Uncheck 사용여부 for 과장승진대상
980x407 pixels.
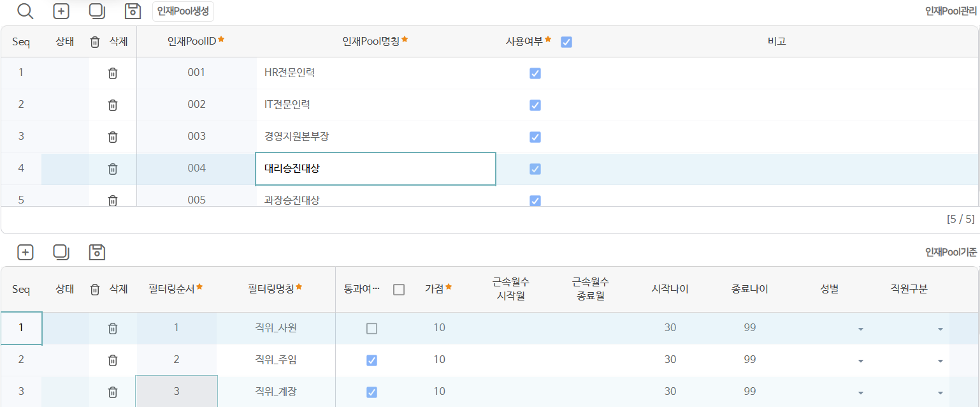(x=535, y=200)
